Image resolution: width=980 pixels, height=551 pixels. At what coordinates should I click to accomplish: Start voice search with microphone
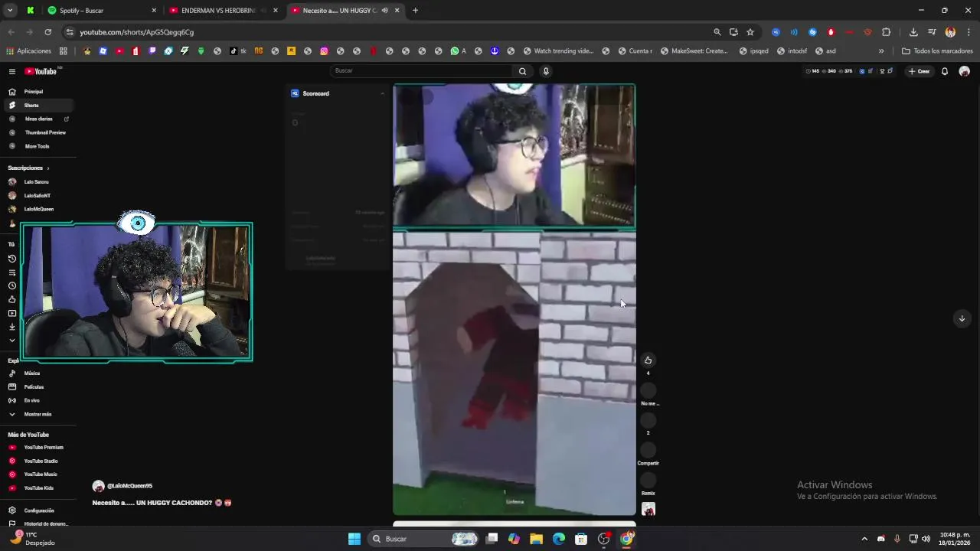(x=545, y=71)
